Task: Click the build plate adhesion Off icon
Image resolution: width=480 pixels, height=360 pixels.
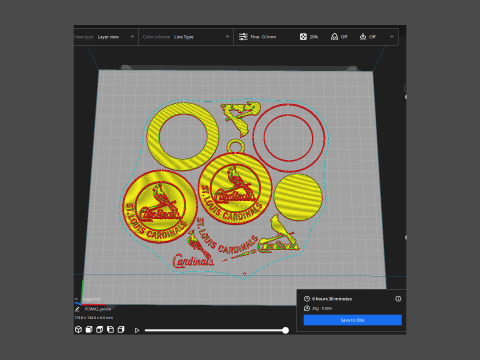Action: [363, 37]
